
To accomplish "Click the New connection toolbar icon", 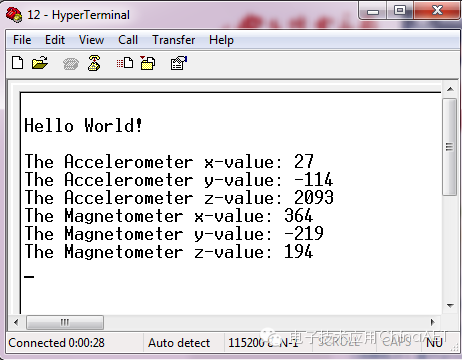I will pyautogui.click(x=17, y=63).
